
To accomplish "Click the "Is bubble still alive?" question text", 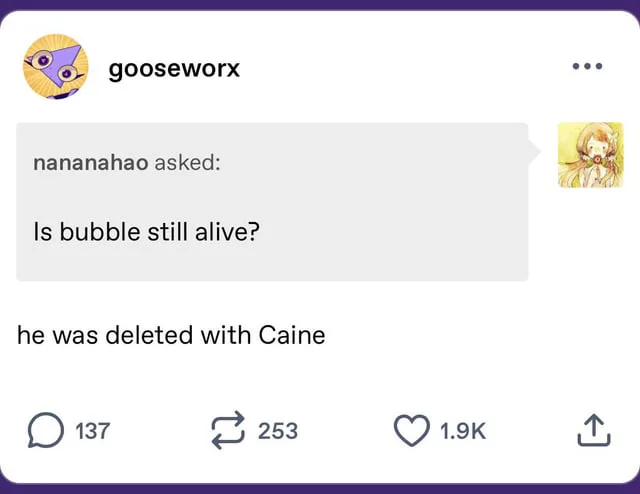I will coord(146,232).
